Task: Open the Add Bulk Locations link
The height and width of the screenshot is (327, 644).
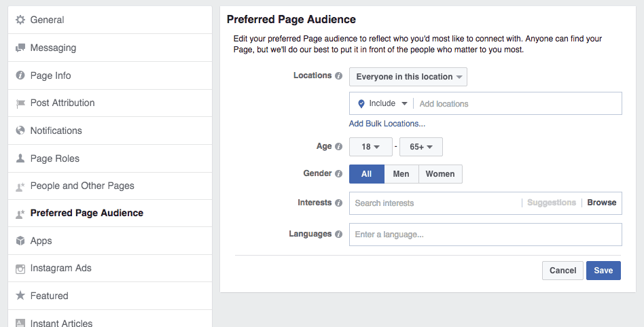Action: 387,124
